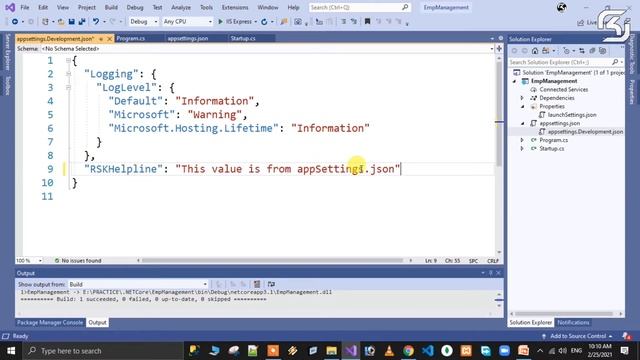Click the camera snapshot toolbar icon
Viewport: 640px width, 360px height.
(298, 22)
